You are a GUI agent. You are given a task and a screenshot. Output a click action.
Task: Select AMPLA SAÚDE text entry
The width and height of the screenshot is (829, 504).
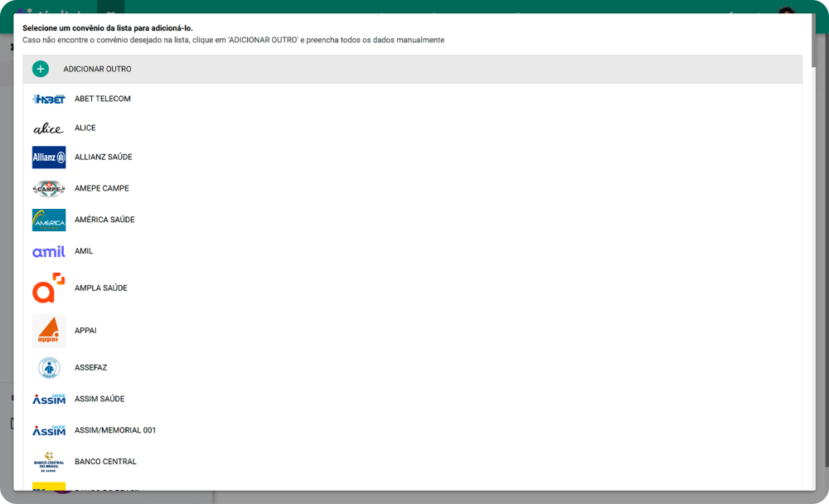(101, 288)
